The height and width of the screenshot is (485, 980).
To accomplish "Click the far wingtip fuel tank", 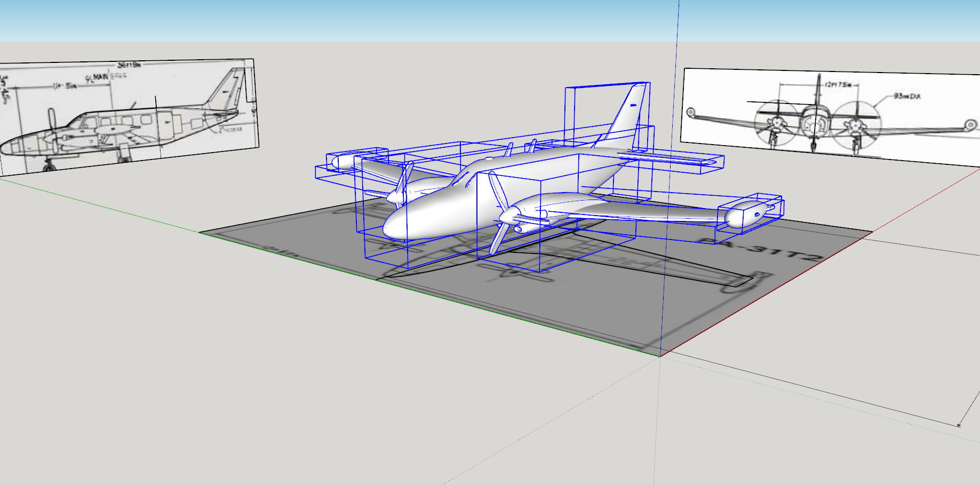I will (x=341, y=161).
